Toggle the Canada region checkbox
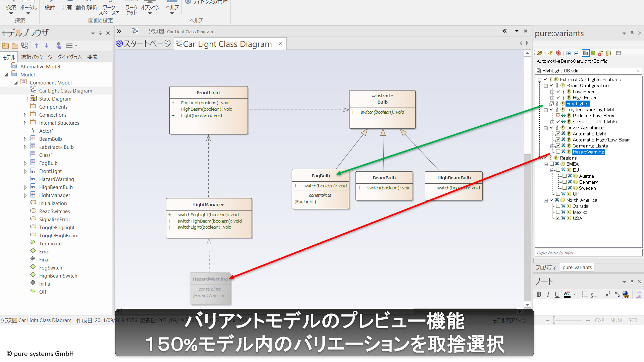644x362 pixels. [x=558, y=206]
